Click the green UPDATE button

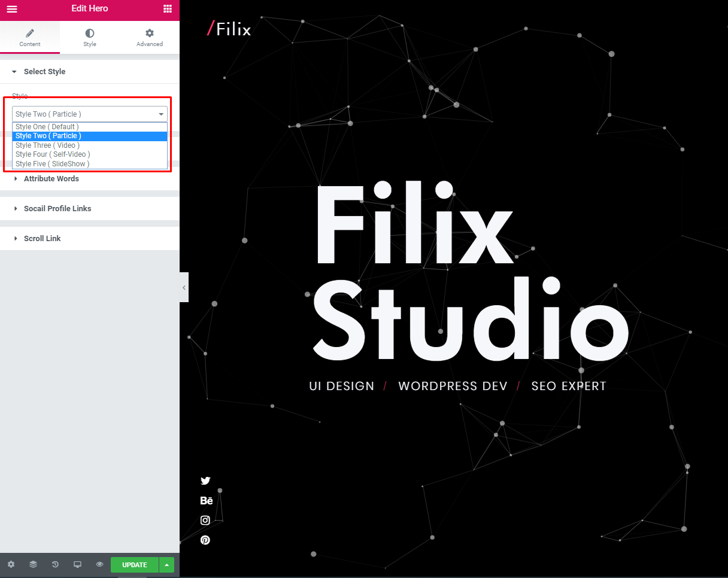tap(134, 564)
